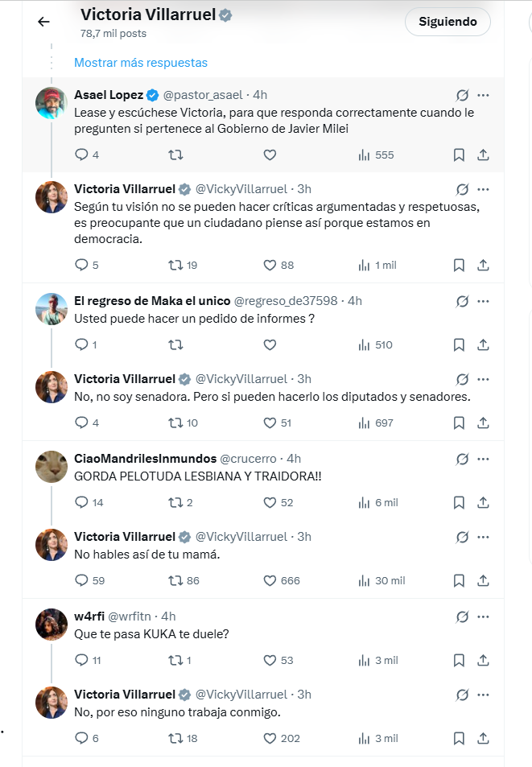Click the back arrow at top
The image size is (532, 767).
pos(43,22)
